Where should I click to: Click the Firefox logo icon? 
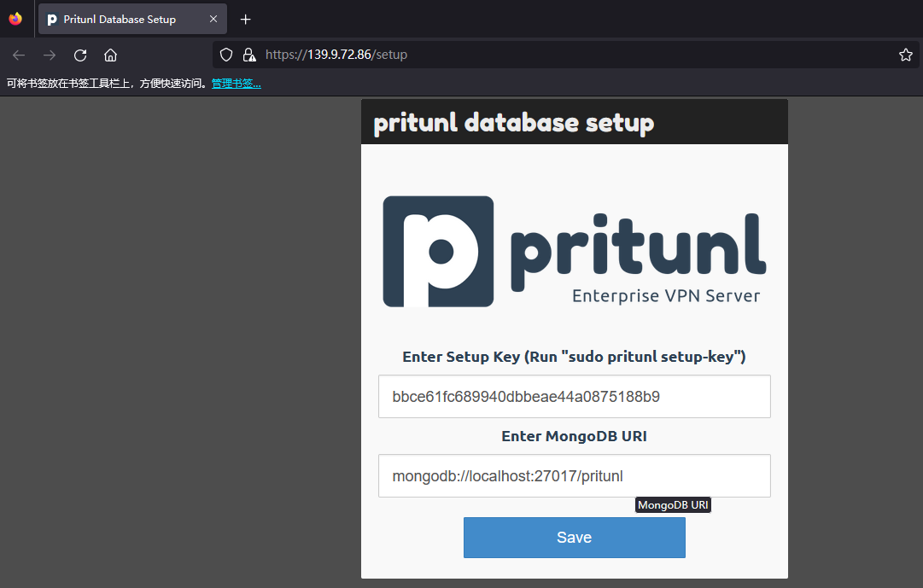coord(15,19)
